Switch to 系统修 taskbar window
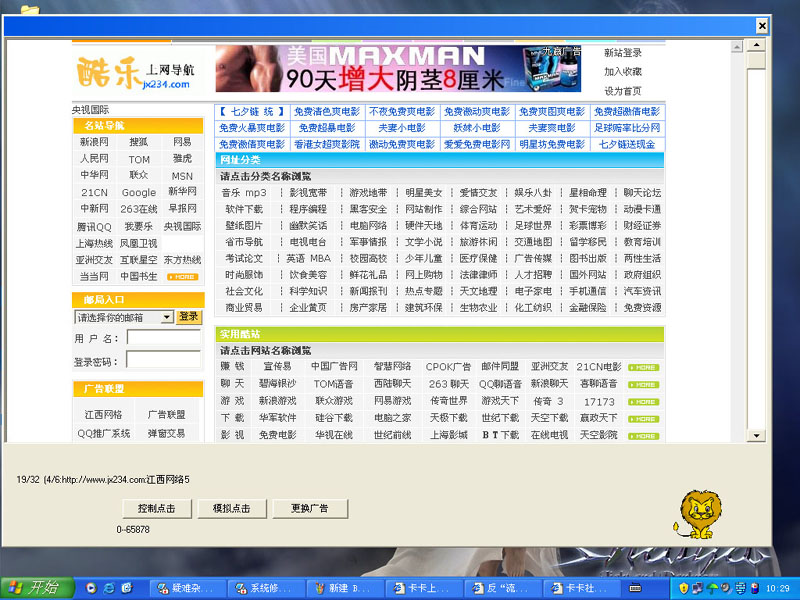The image size is (800, 600). click(266, 588)
